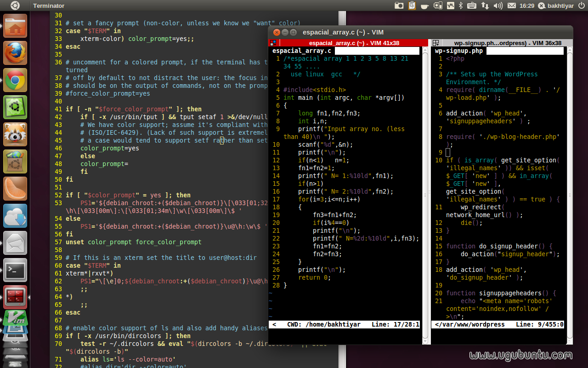Click 'function do_signup_header() {' line
Screen dimensions: 588x368
[499, 246]
